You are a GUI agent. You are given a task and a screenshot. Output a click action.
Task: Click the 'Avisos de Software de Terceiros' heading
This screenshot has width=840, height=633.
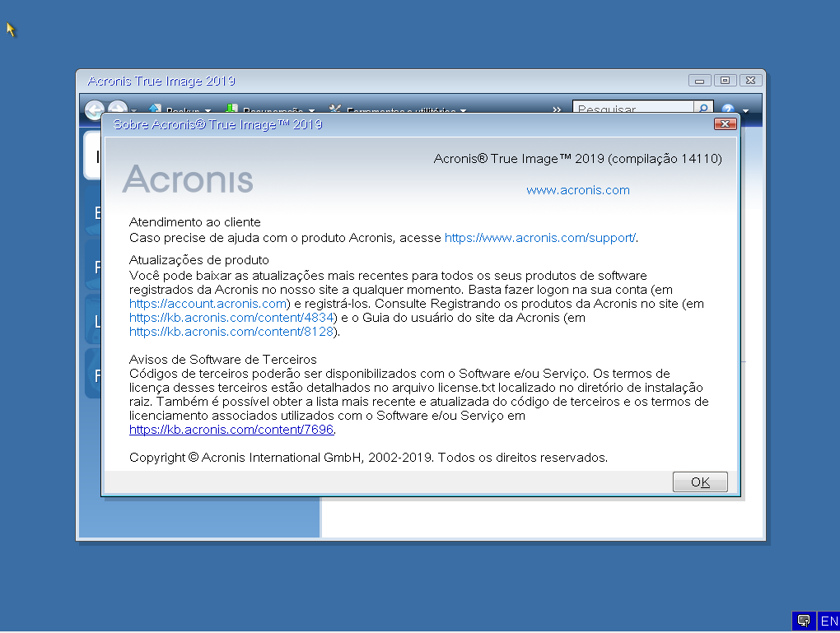point(223,360)
